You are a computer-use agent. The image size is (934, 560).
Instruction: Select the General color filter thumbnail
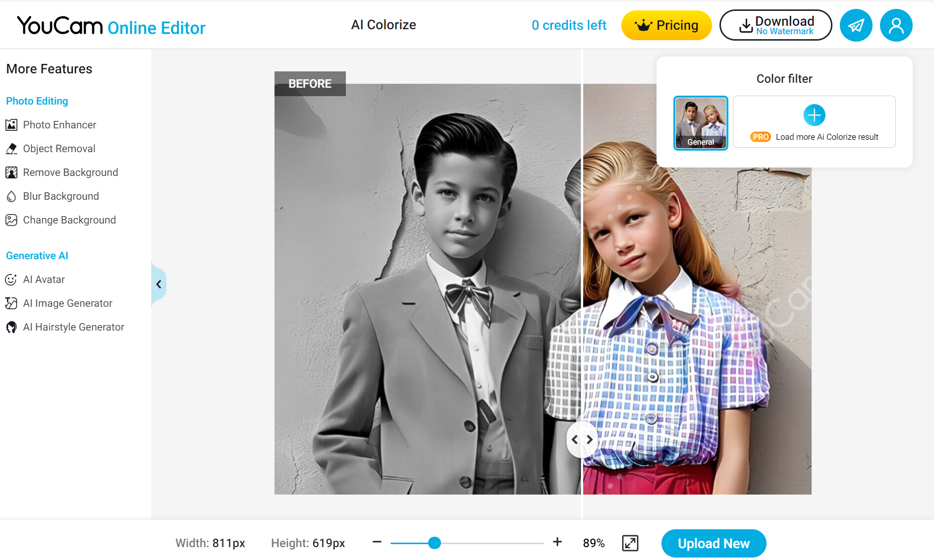[701, 123]
